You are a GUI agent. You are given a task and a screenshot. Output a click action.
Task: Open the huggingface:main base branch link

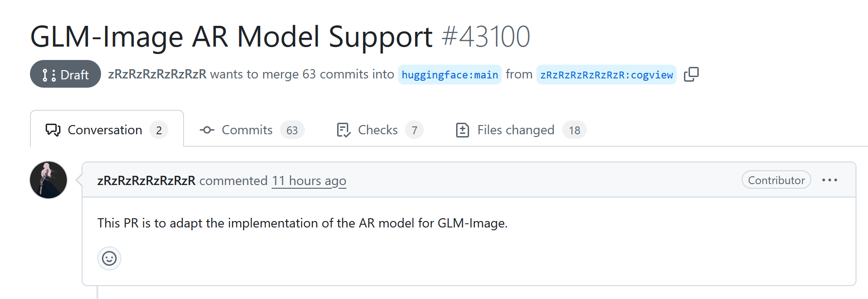(450, 75)
